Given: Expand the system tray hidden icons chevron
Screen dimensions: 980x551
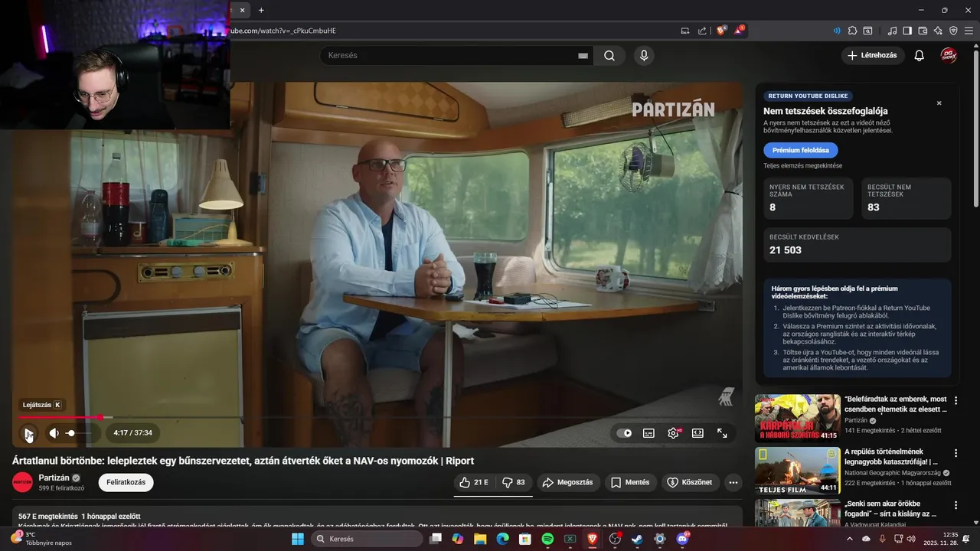Looking at the screenshot, I should coord(849,539).
